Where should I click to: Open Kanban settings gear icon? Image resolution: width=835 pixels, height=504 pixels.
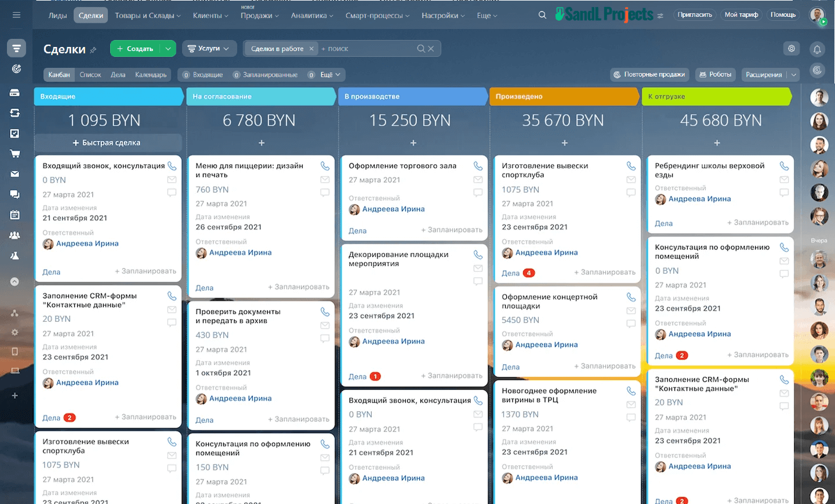pyautogui.click(x=792, y=49)
